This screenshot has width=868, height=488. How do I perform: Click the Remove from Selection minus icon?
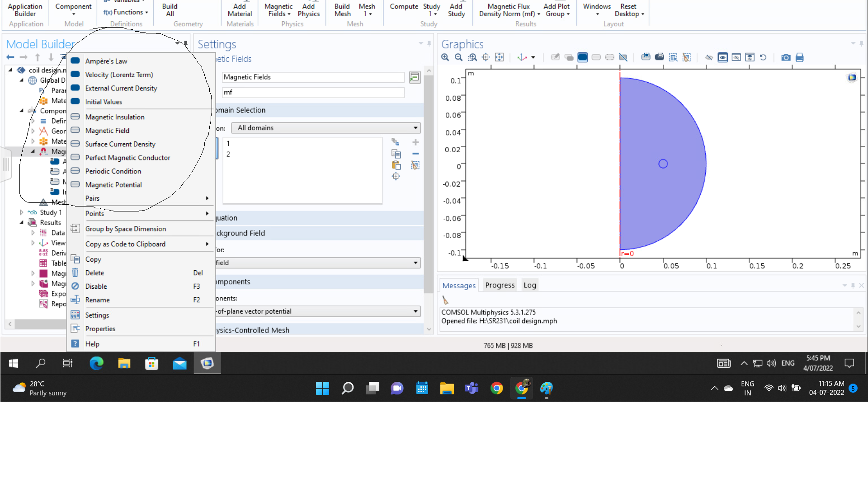415,154
